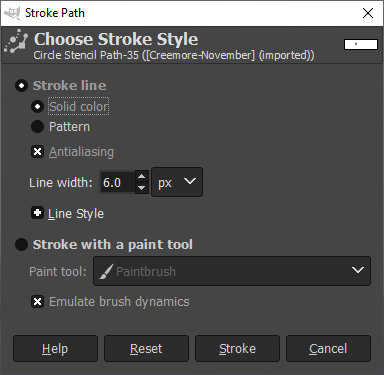Click the Choose Stroke Style heading
The image size is (384, 375).
(x=116, y=39)
